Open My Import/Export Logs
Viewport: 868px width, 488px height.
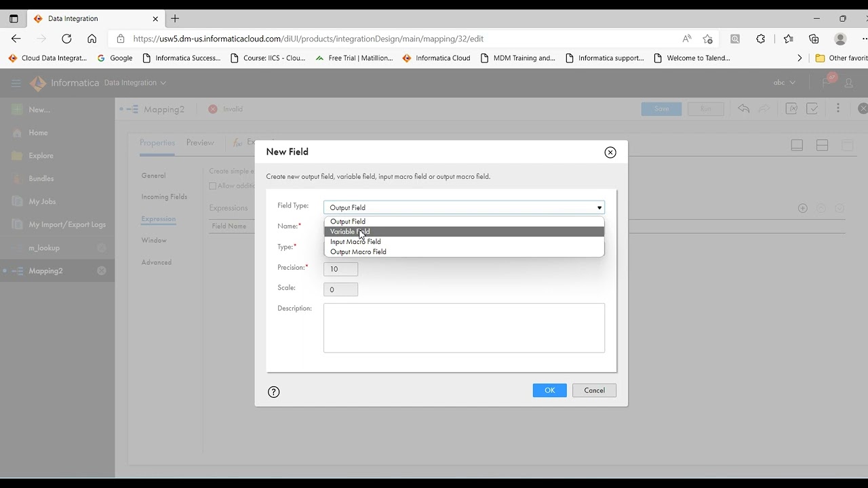(x=67, y=225)
